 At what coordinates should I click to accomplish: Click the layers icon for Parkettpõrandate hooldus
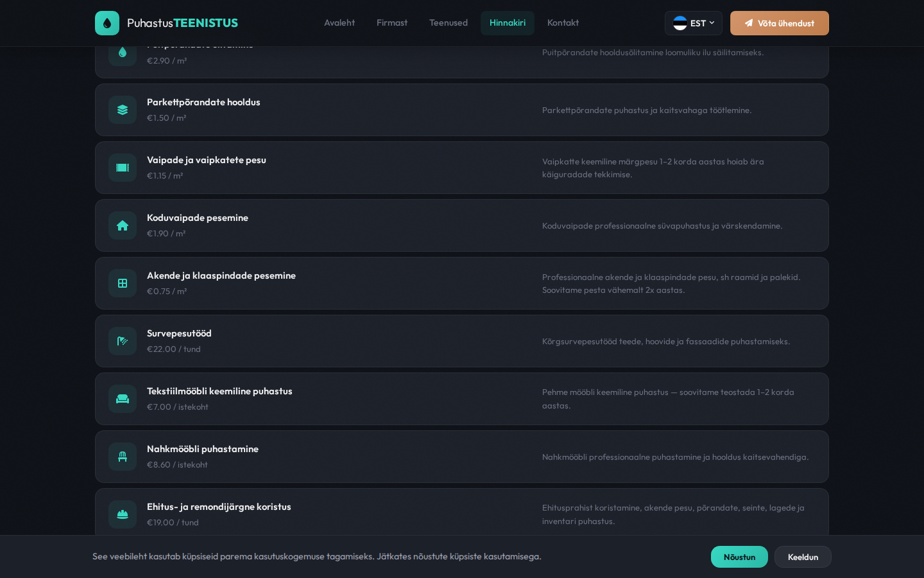pos(123,110)
